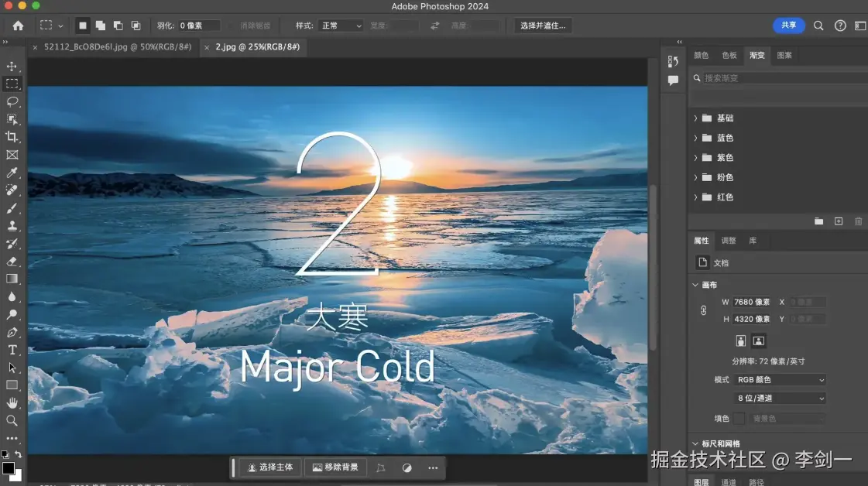This screenshot has height=486, width=868.
Task: Click the 共享 share button
Action: [789, 26]
